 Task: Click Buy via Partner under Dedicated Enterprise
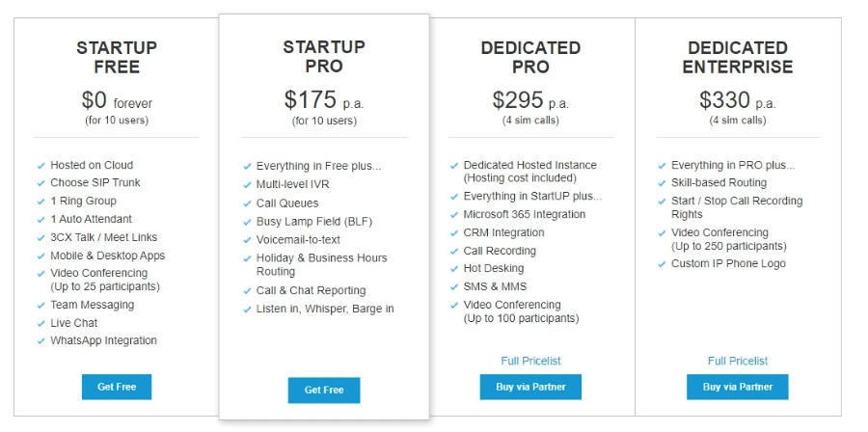point(738,387)
